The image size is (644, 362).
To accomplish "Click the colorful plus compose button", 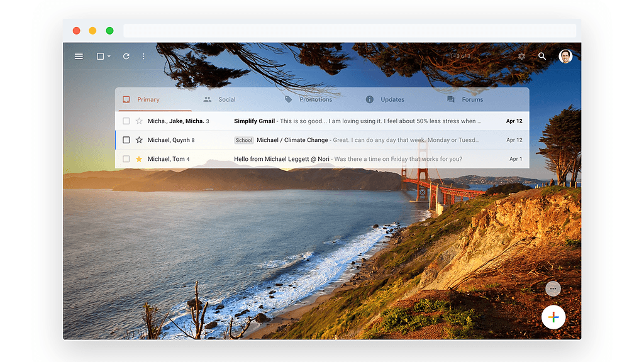I will coord(553,317).
